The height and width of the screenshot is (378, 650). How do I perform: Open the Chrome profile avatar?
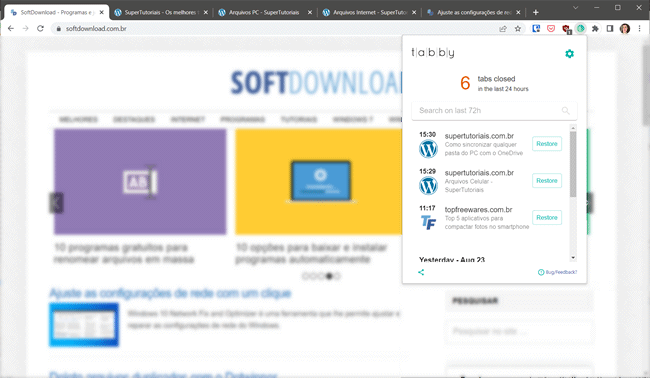pyautogui.click(x=625, y=29)
